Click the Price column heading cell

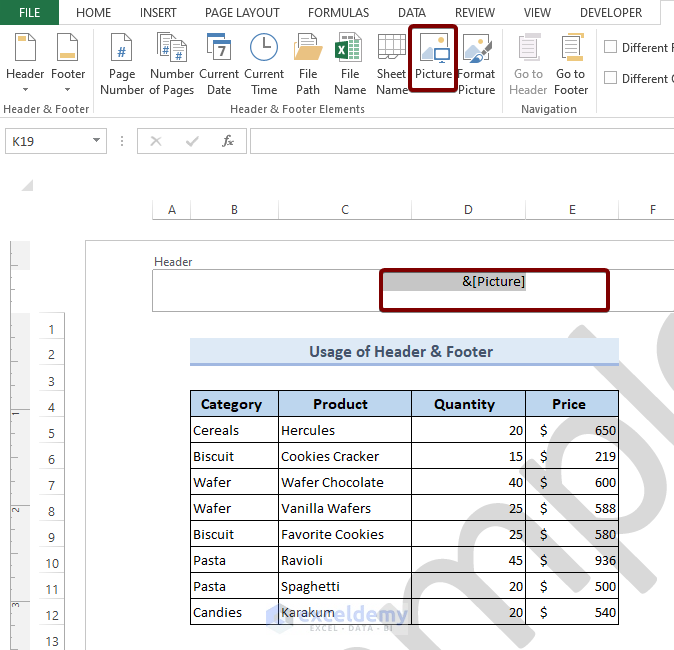click(572, 404)
